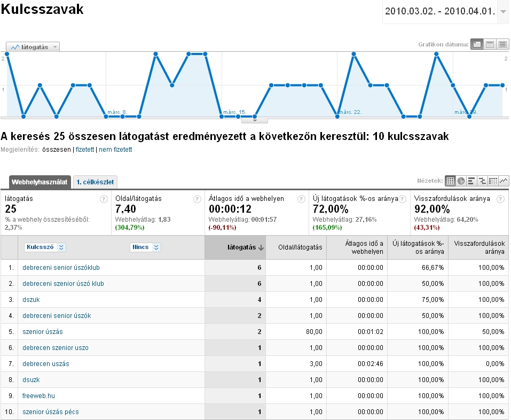Viewport: 511px width, 420px height.
Task: Collapse the graph using bottom handle
Action: tap(255, 120)
